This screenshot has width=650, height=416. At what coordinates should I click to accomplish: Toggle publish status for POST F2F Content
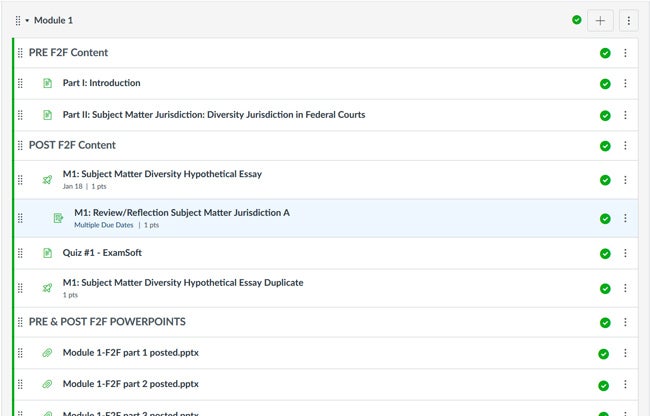(605, 146)
